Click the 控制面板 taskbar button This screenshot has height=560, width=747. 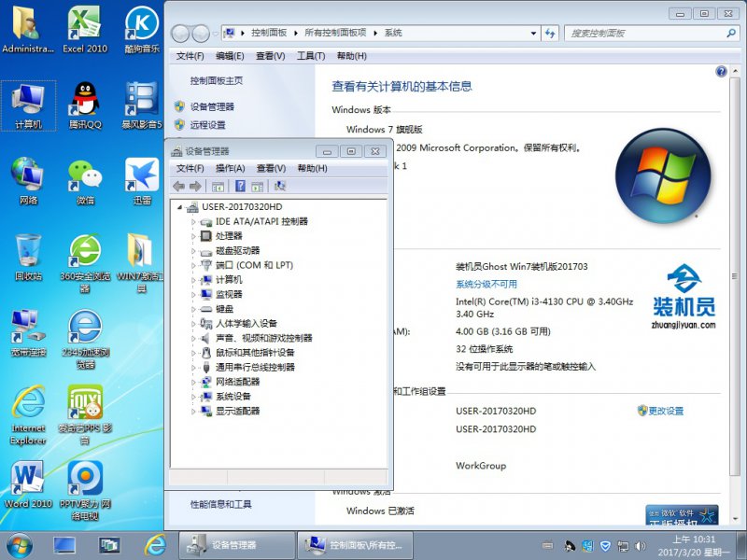355,546
